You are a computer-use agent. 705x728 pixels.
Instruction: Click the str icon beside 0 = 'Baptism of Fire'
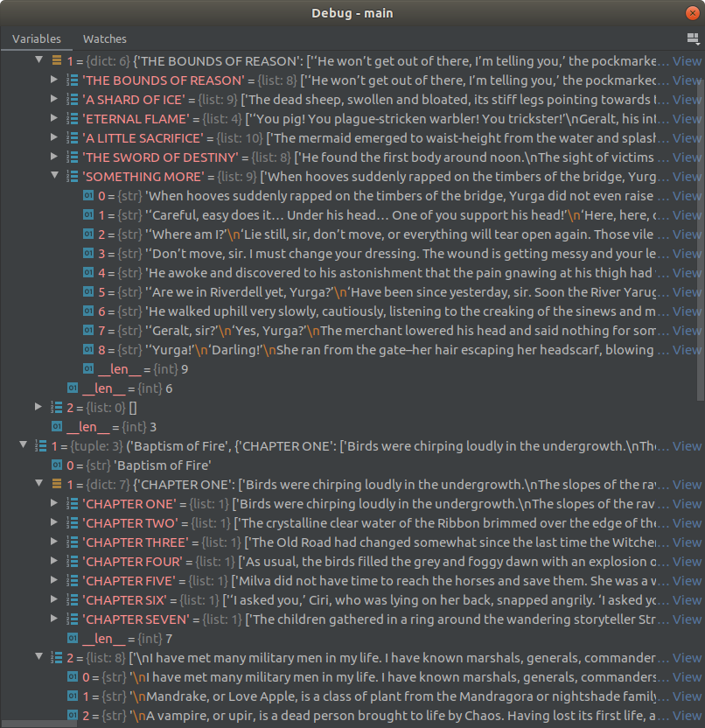[x=57, y=465]
